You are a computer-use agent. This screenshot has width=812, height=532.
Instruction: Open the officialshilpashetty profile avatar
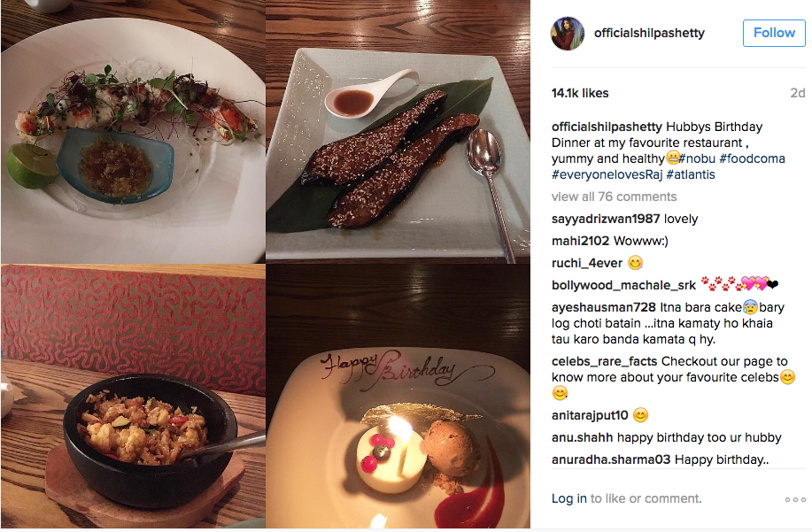coord(567,34)
